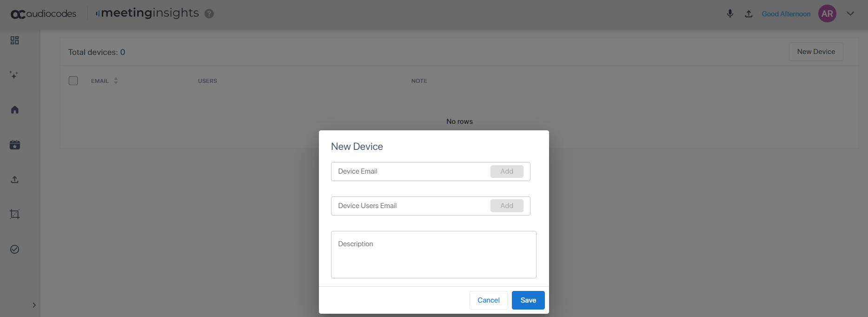This screenshot has width=868, height=317.
Task: Click the AR user avatar
Action: pos(827,13)
